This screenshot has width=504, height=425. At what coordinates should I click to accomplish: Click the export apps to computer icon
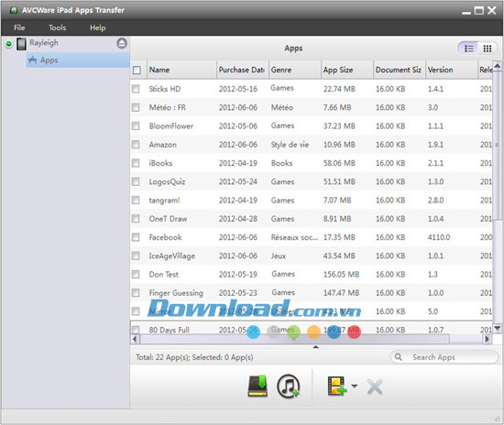pos(257,386)
